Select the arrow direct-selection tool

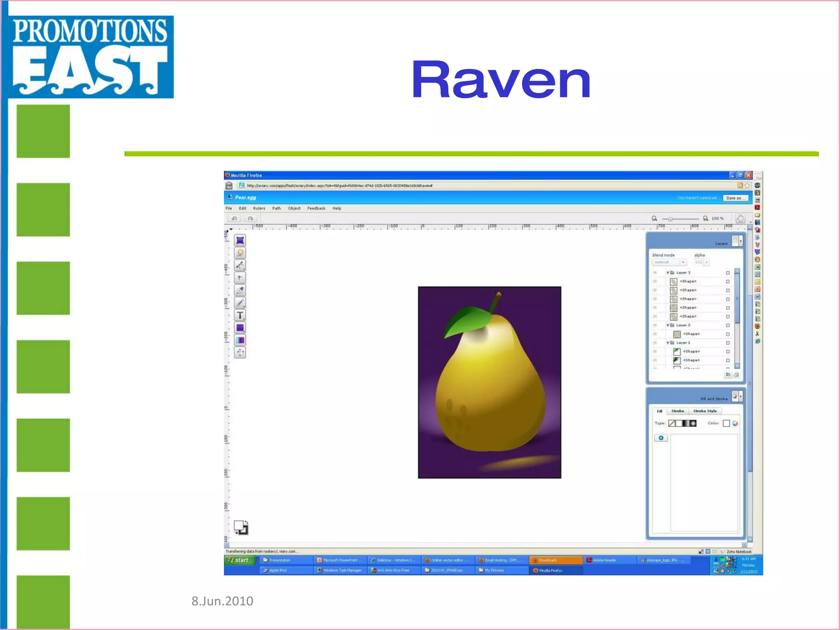[x=240, y=278]
